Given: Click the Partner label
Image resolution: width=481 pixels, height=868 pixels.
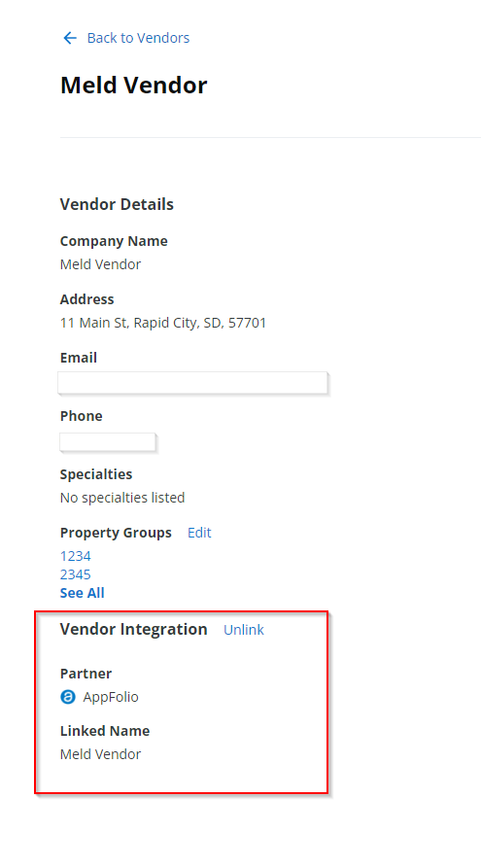Looking at the screenshot, I should click(86, 674).
